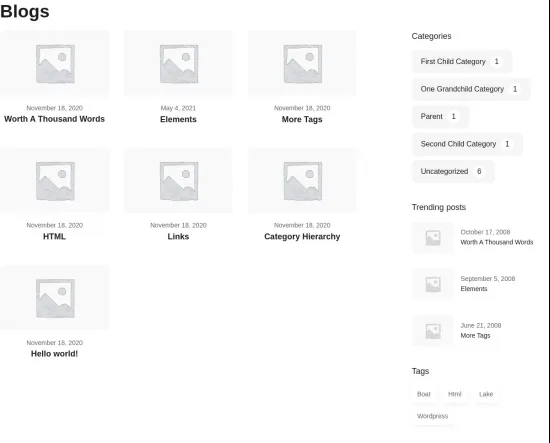
Task: Open the Hello world! post title
Action: coord(54,354)
